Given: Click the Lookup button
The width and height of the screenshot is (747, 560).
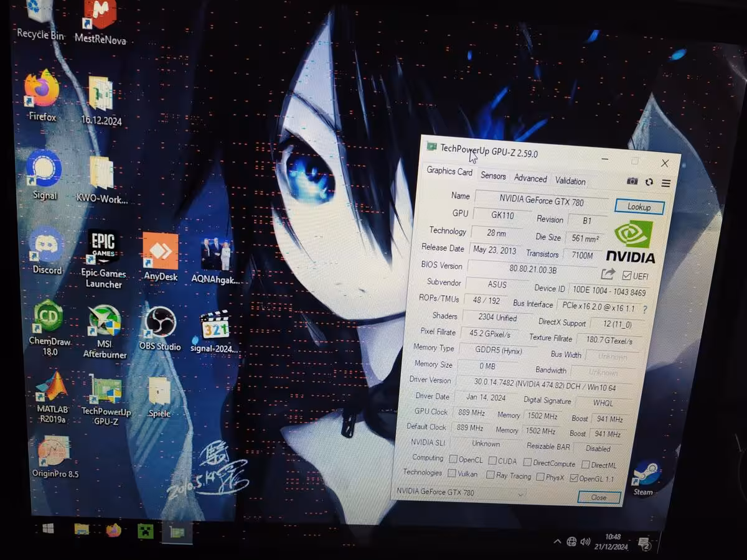Looking at the screenshot, I should (639, 207).
